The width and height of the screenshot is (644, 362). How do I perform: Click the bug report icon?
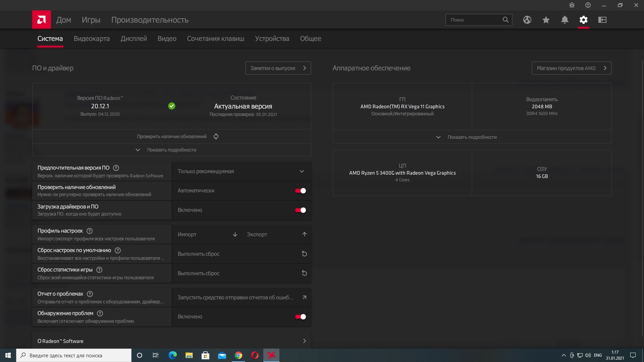click(572, 5)
